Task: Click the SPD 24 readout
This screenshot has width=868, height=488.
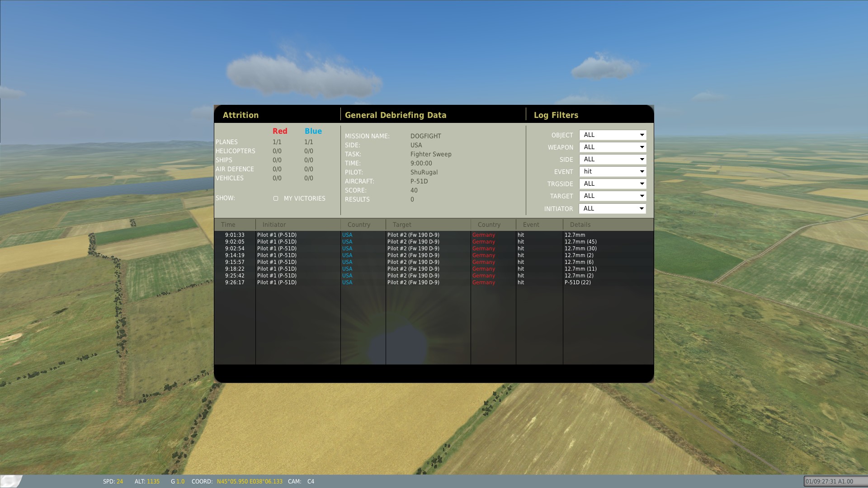Action: point(113,481)
